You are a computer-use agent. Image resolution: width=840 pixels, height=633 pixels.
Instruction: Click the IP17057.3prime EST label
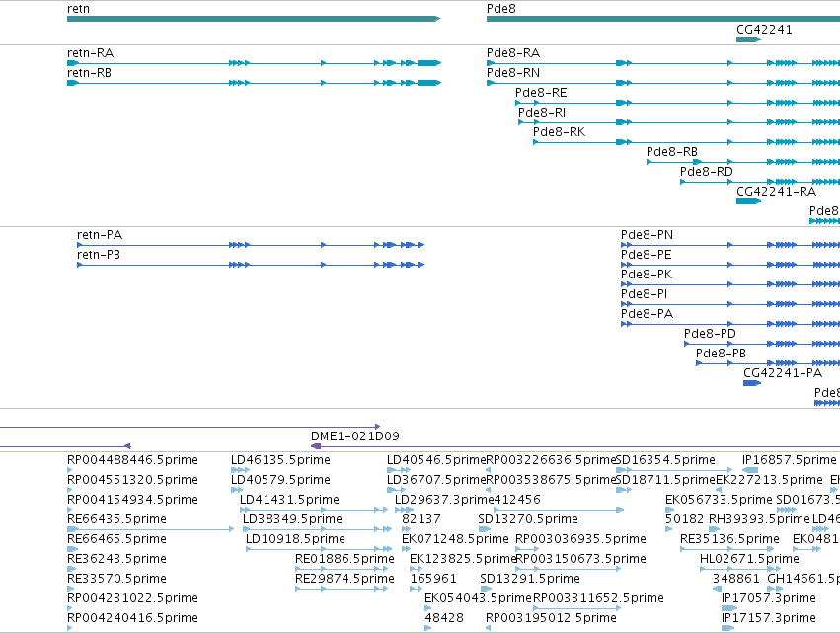(x=769, y=598)
